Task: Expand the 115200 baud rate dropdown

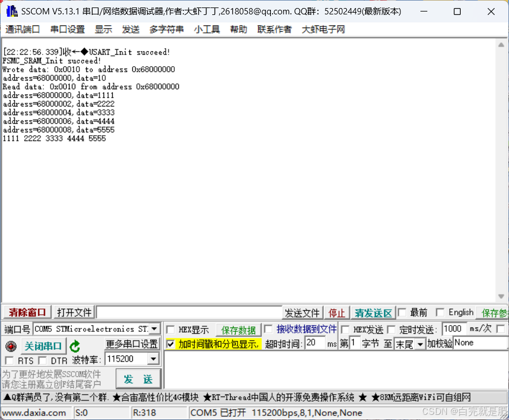Action: click(x=153, y=359)
